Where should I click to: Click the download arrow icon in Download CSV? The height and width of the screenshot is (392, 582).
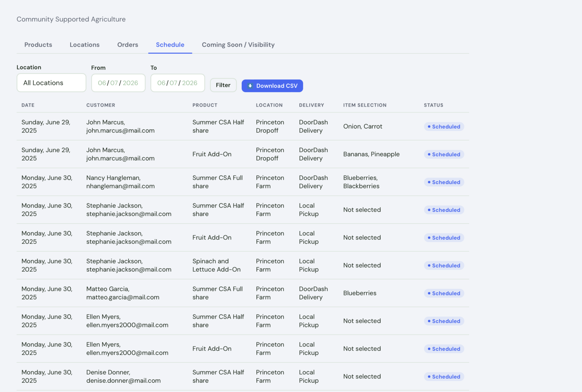tap(250, 86)
